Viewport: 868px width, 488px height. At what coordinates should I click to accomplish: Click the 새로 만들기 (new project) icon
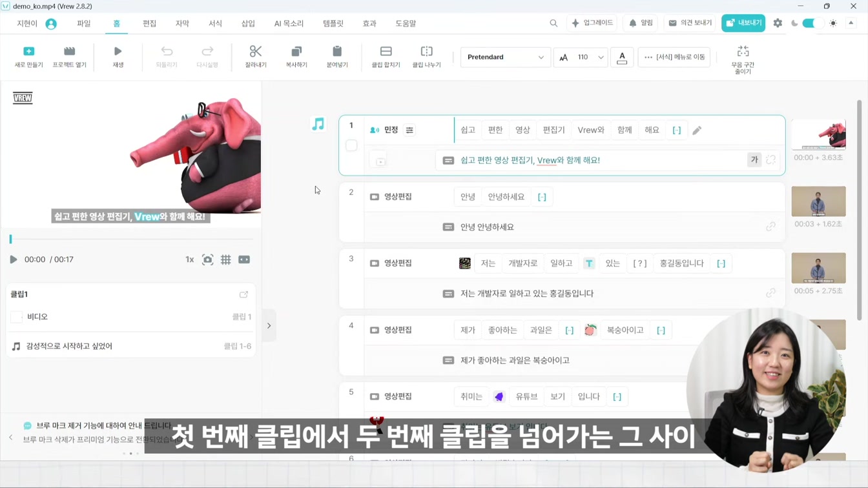(28, 51)
